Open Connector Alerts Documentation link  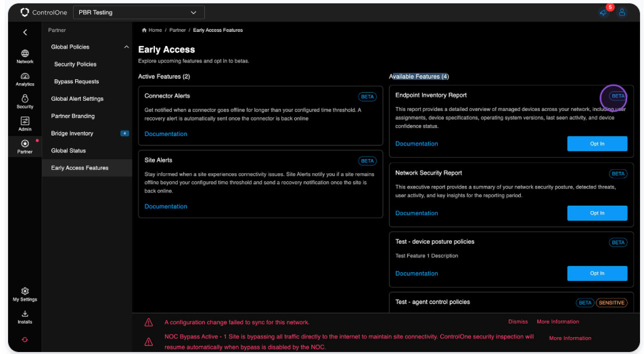click(166, 134)
